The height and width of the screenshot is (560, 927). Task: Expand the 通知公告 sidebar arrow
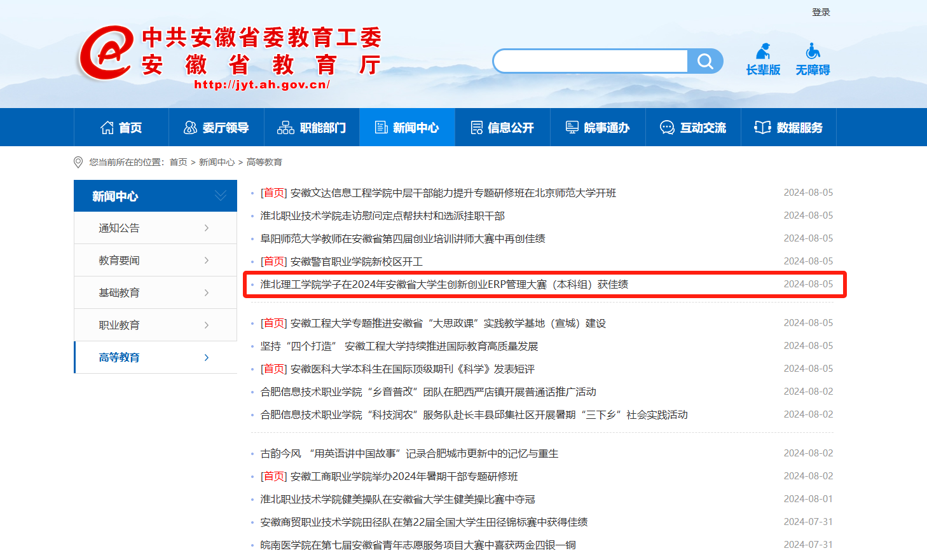207,228
